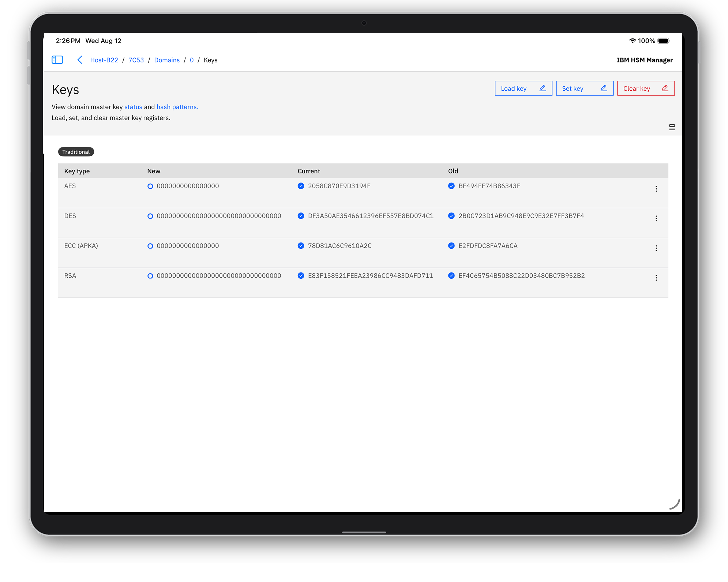
Task: Open overflow menu for ECC (APKA) row
Action: pyautogui.click(x=656, y=248)
